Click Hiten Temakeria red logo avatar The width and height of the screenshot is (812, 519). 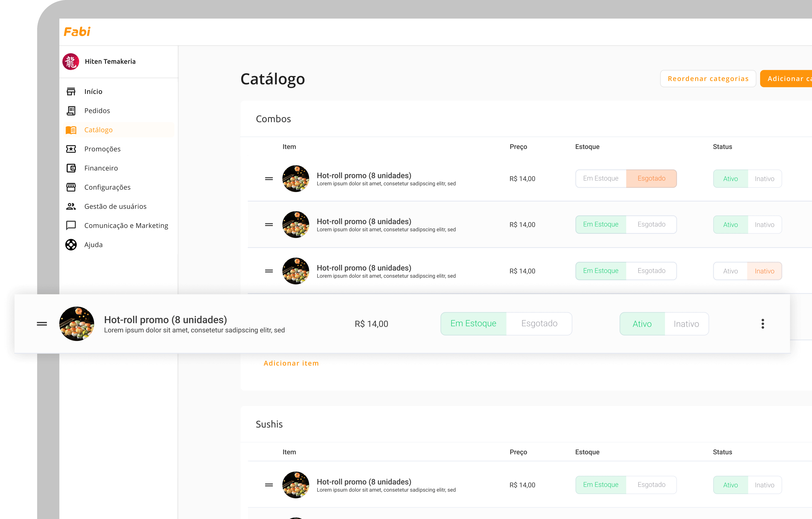click(x=71, y=61)
